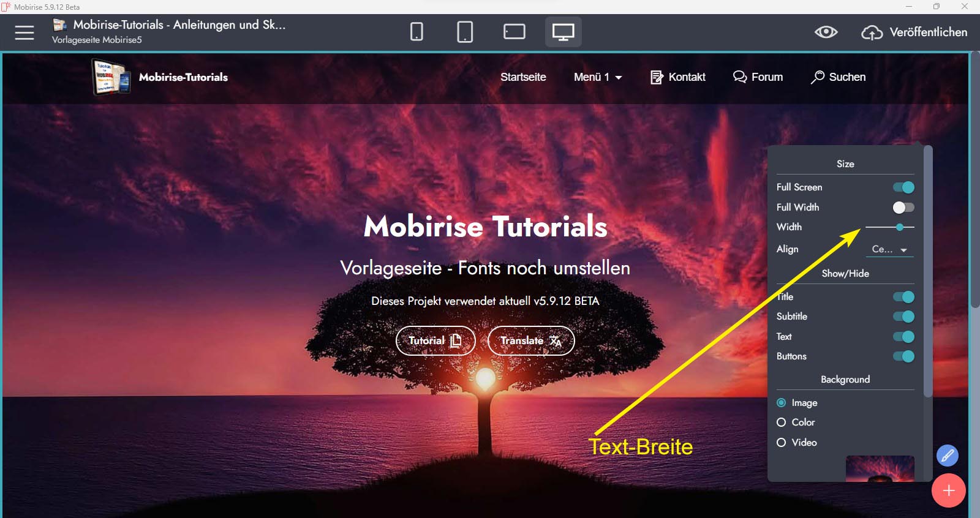Turn off the Title toggle

pyautogui.click(x=903, y=297)
